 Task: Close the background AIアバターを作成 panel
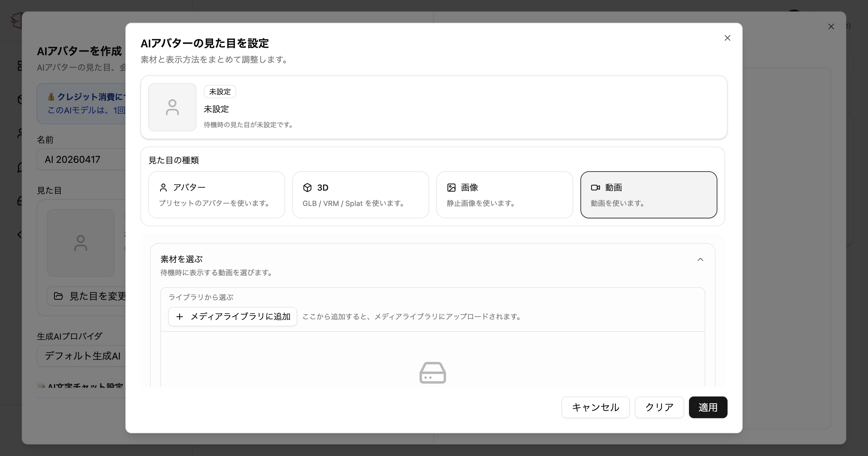831,27
